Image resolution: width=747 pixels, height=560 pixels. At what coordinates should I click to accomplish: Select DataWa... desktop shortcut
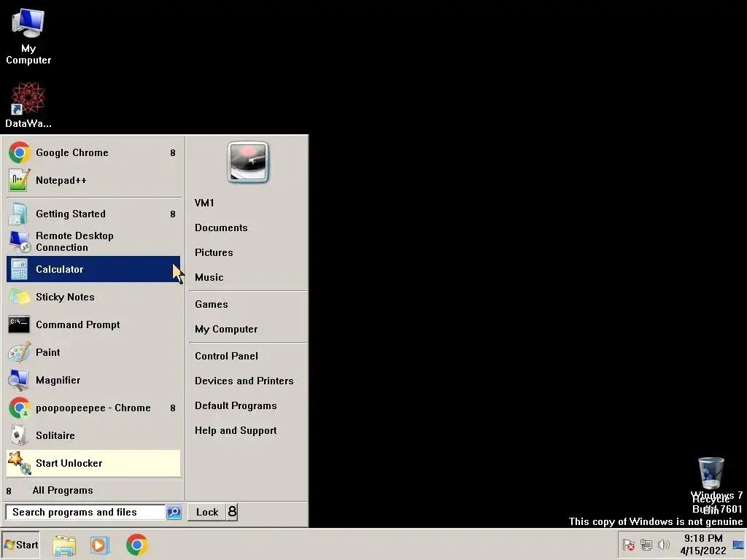[28, 105]
